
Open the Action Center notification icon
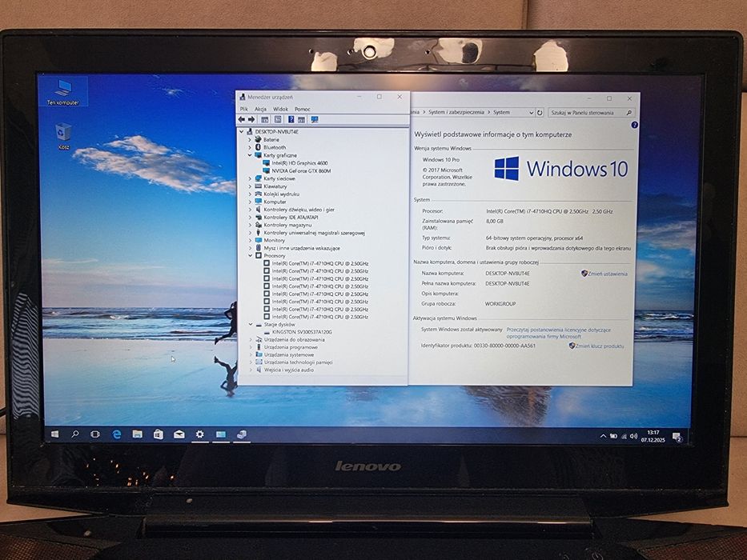click(x=677, y=437)
